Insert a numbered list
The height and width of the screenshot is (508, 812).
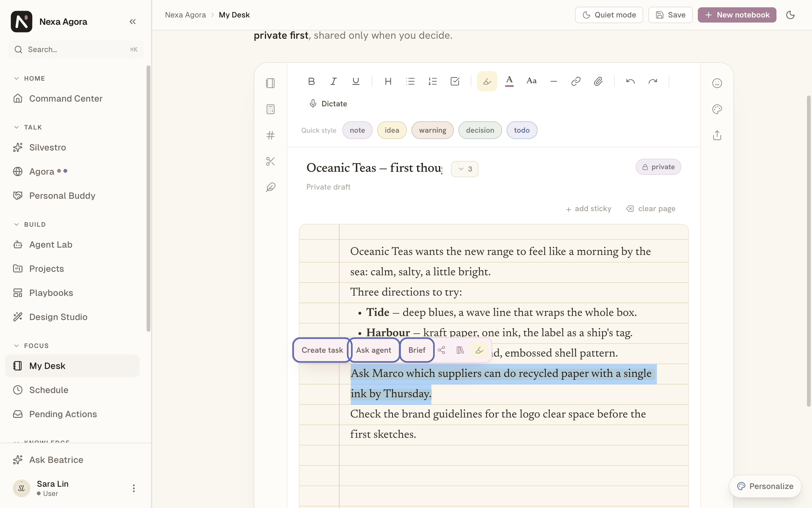[x=433, y=81]
